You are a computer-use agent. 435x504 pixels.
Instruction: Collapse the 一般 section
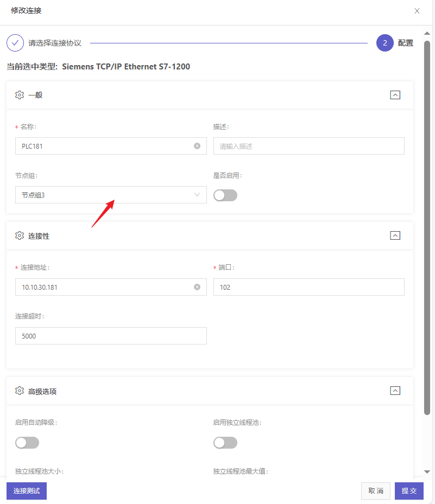pos(395,95)
